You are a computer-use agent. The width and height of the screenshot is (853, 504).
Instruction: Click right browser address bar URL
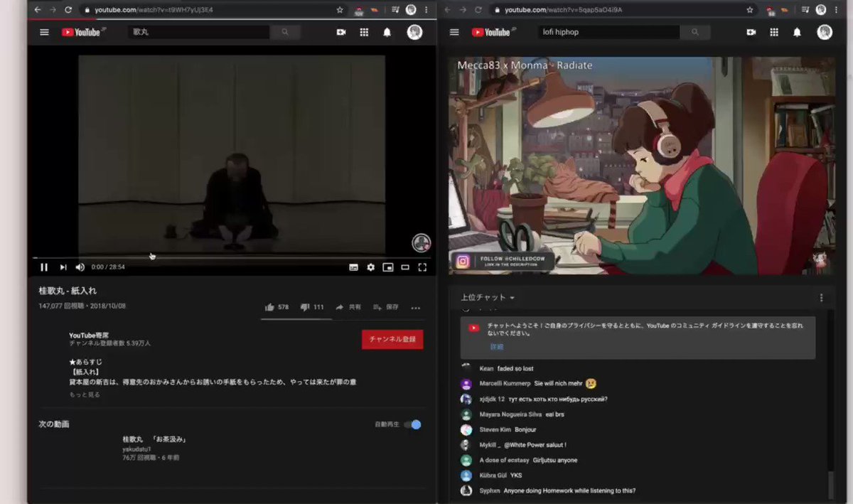coord(564,10)
